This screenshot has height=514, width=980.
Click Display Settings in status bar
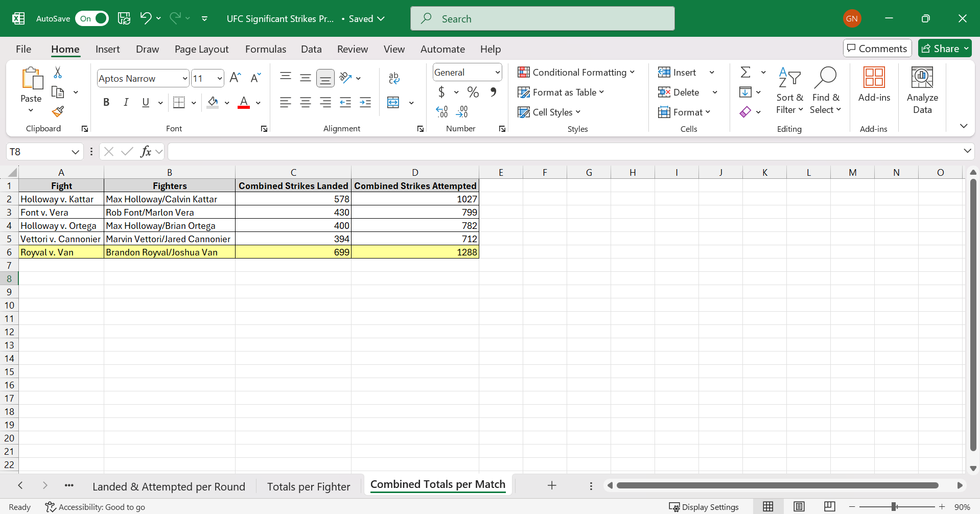[x=704, y=507]
